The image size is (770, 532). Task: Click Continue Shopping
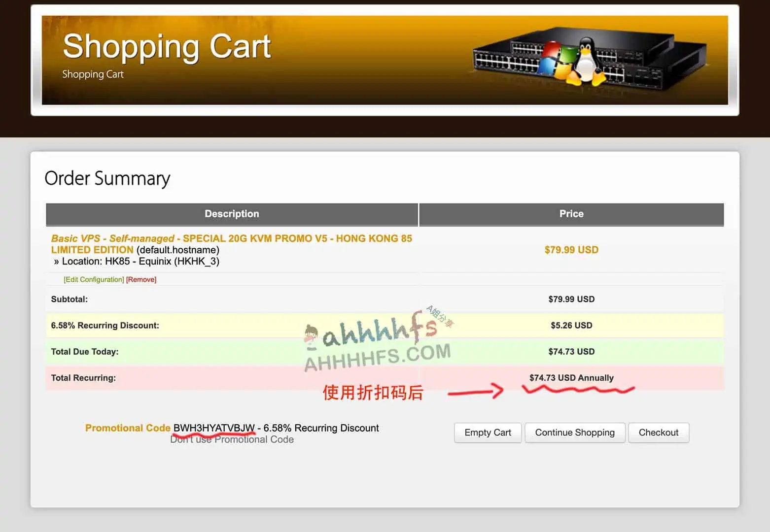pos(575,432)
